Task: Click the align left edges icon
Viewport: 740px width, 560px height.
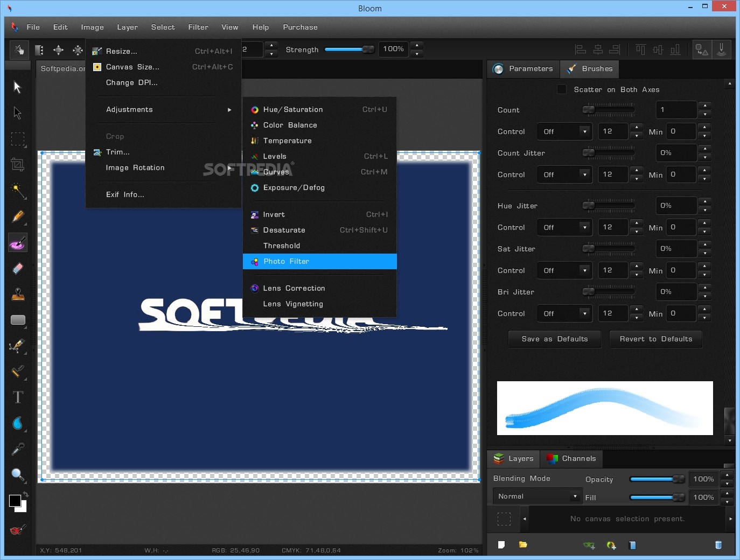Action: [x=581, y=50]
